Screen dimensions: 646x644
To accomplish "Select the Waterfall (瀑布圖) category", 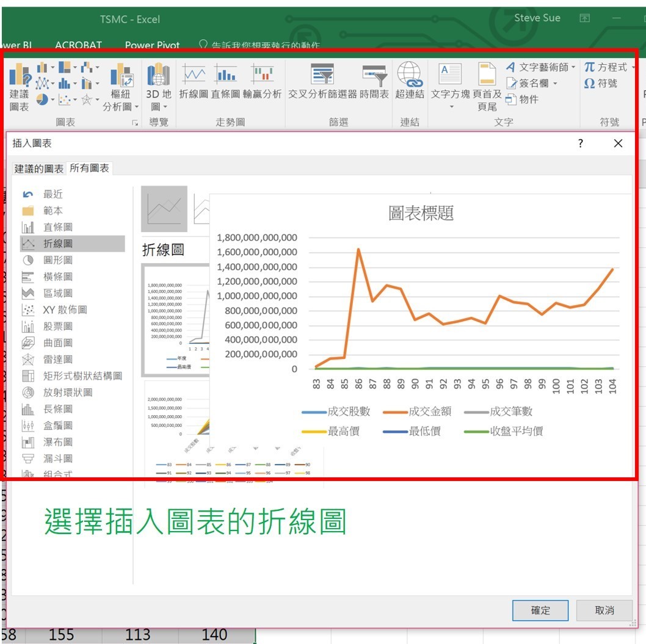I will [72, 442].
